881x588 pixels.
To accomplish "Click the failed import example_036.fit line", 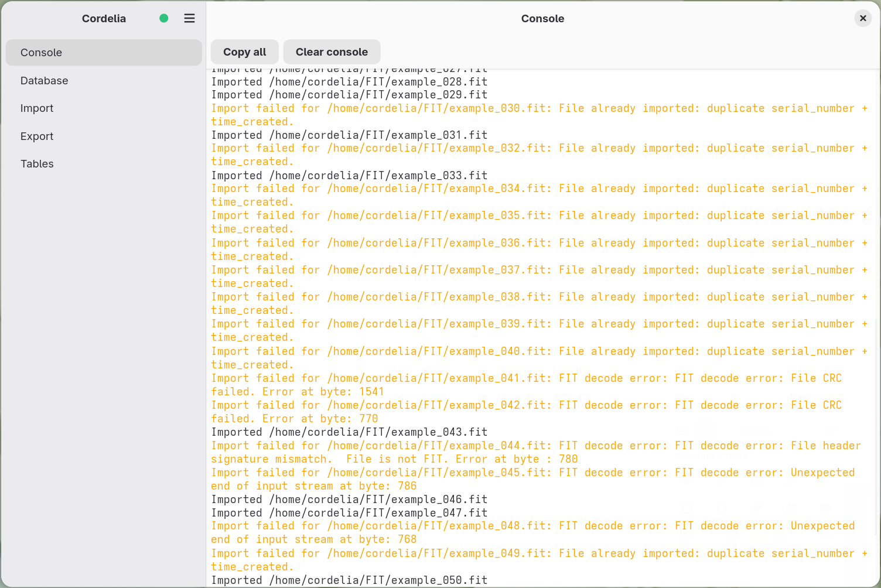I will (539, 249).
